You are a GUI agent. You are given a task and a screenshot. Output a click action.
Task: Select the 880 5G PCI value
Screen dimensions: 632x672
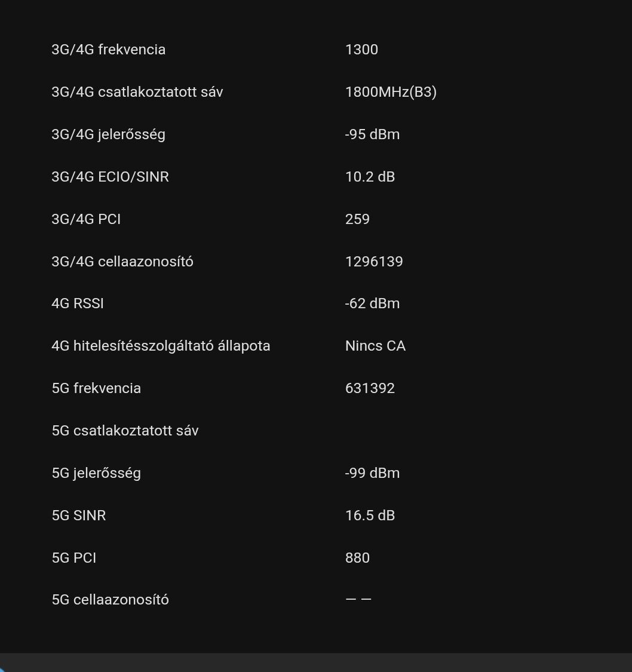click(x=357, y=558)
